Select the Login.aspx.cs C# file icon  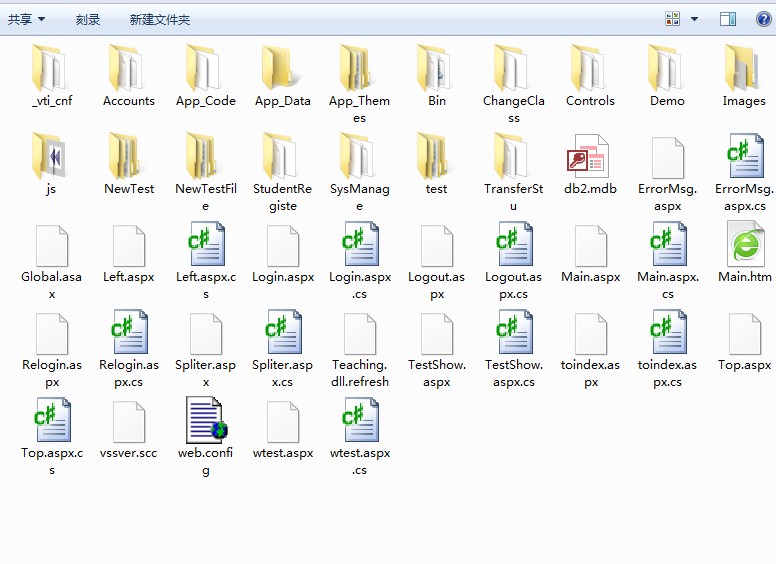tap(360, 244)
